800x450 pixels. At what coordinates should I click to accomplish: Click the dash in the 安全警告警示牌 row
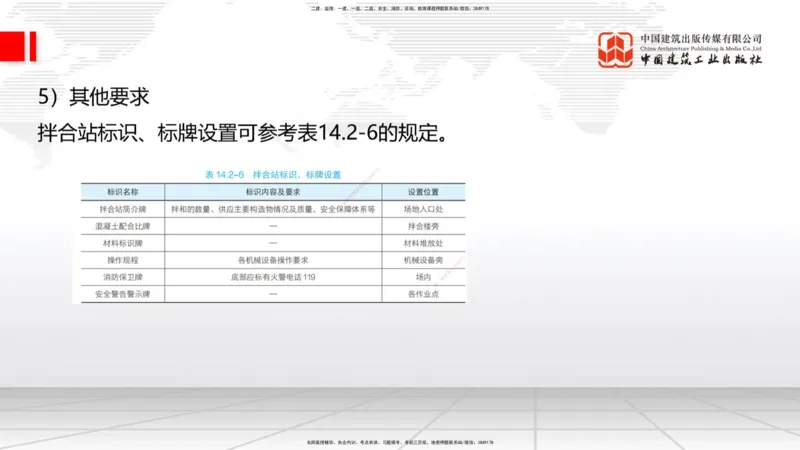273,294
